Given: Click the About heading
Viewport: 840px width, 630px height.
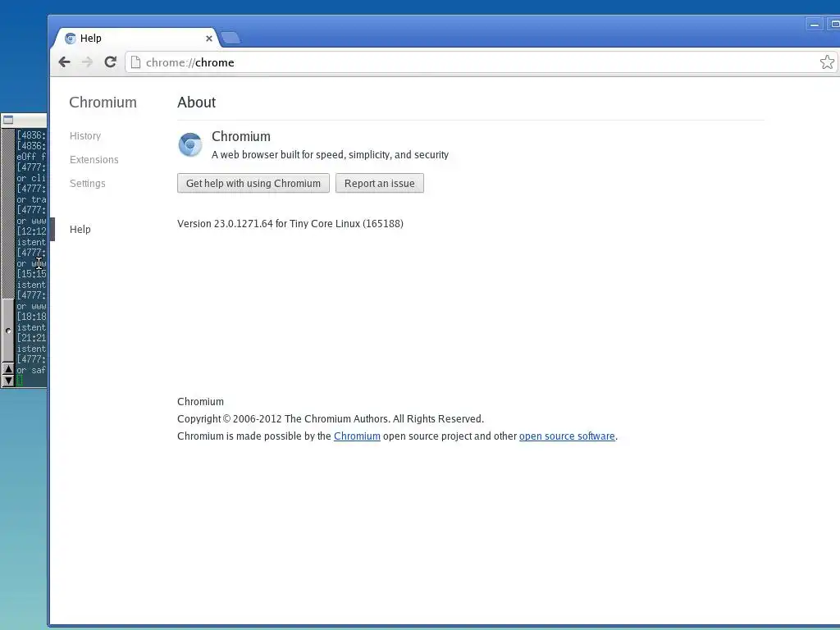Looking at the screenshot, I should 197,103.
